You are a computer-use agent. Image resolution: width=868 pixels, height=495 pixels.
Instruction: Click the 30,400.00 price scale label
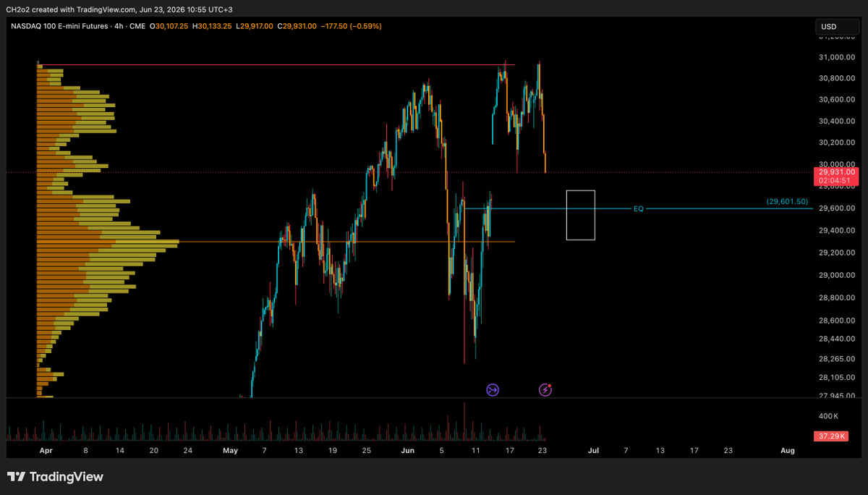pyautogui.click(x=838, y=122)
